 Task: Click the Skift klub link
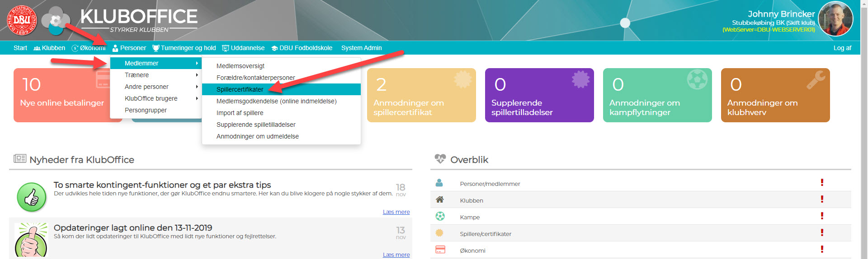[801, 23]
